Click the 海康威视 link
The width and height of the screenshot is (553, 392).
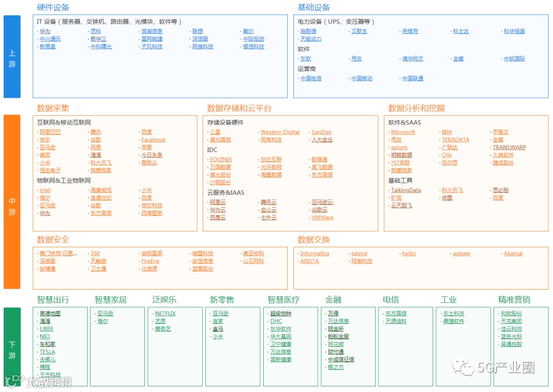click(x=101, y=190)
